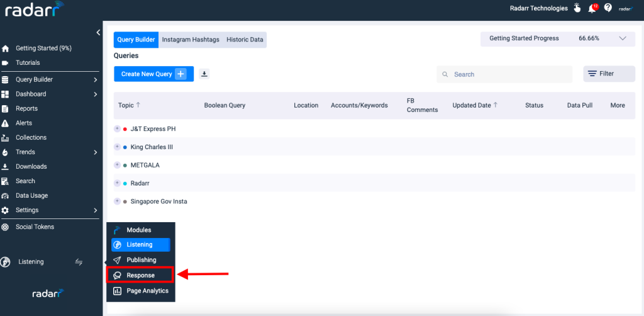The image size is (644, 316).
Task: Expand the Dashboard submenu arrow
Action: coord(96,94)
